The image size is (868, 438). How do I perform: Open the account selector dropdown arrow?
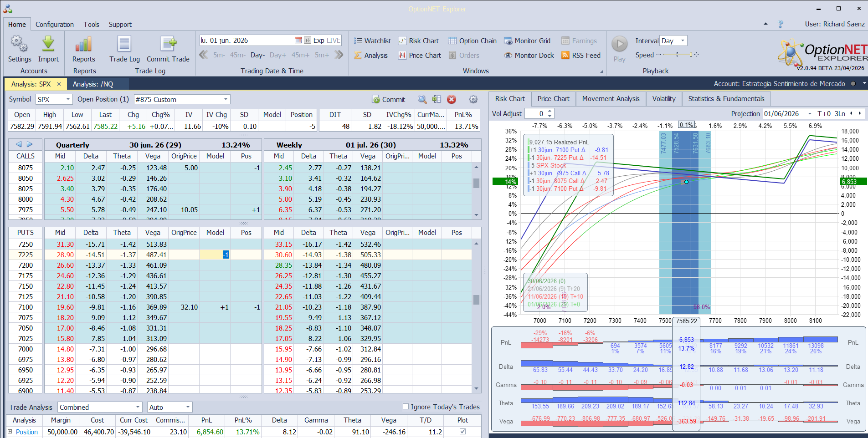pos(864,84)
